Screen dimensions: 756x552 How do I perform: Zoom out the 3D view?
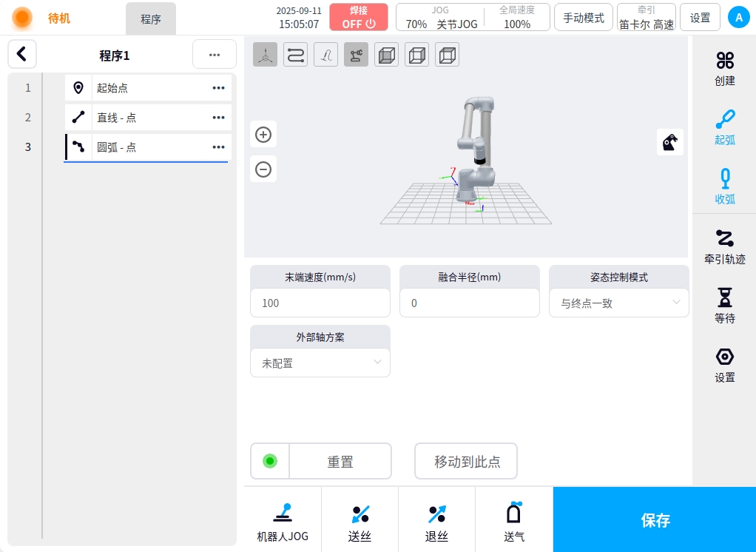coord(263,169)
